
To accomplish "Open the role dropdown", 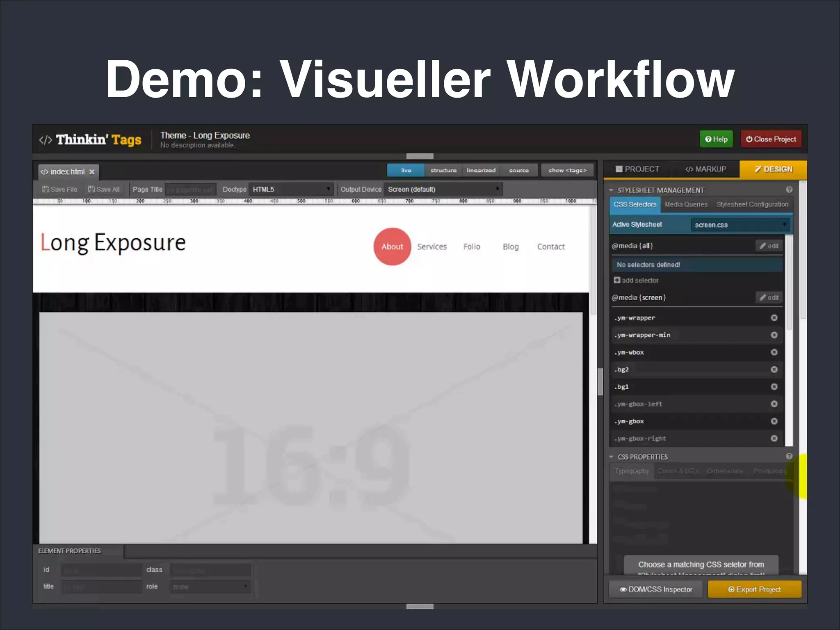I will 210,587.
